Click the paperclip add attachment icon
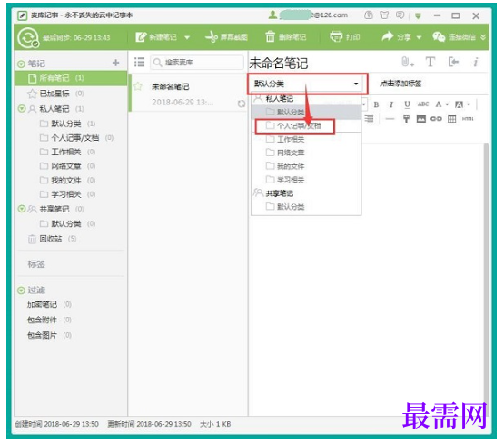504x444 pixels. [407, 62]
